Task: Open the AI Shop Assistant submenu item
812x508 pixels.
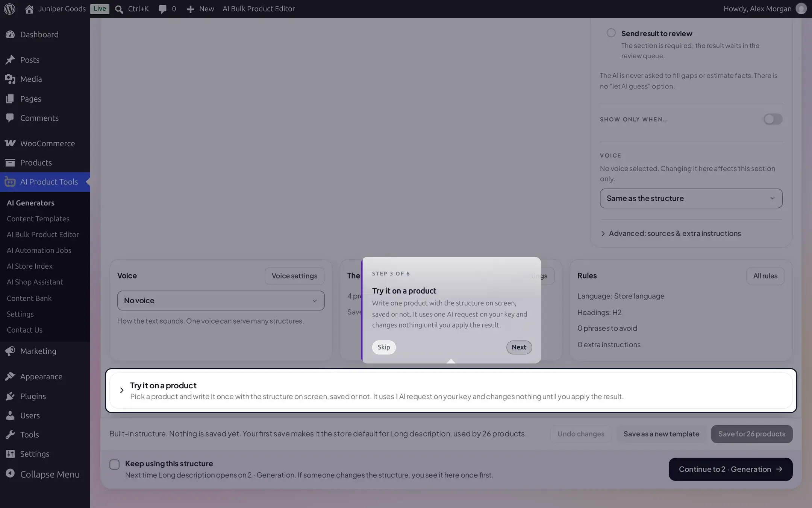Action: pos(35,282)
